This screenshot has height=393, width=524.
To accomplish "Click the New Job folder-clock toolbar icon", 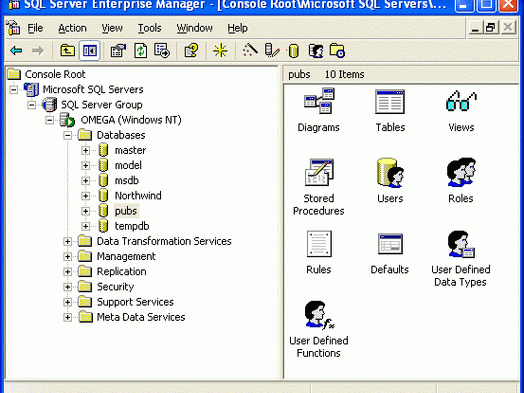I will click(337, 51).
